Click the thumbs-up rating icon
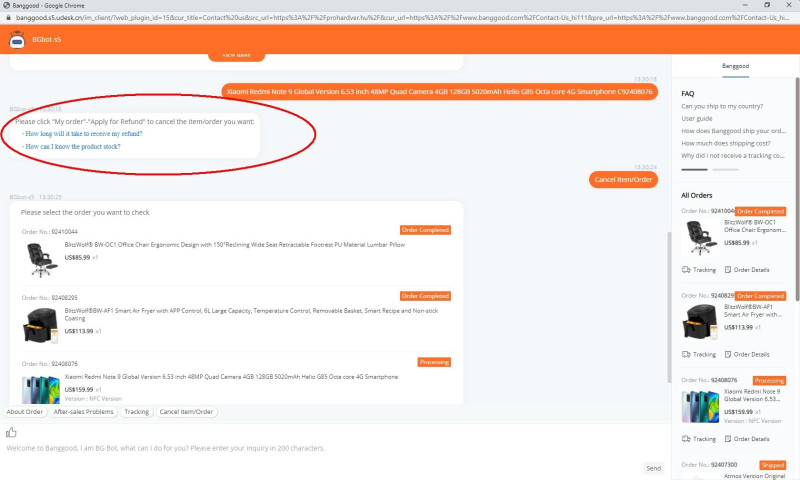 pos(11,433)
